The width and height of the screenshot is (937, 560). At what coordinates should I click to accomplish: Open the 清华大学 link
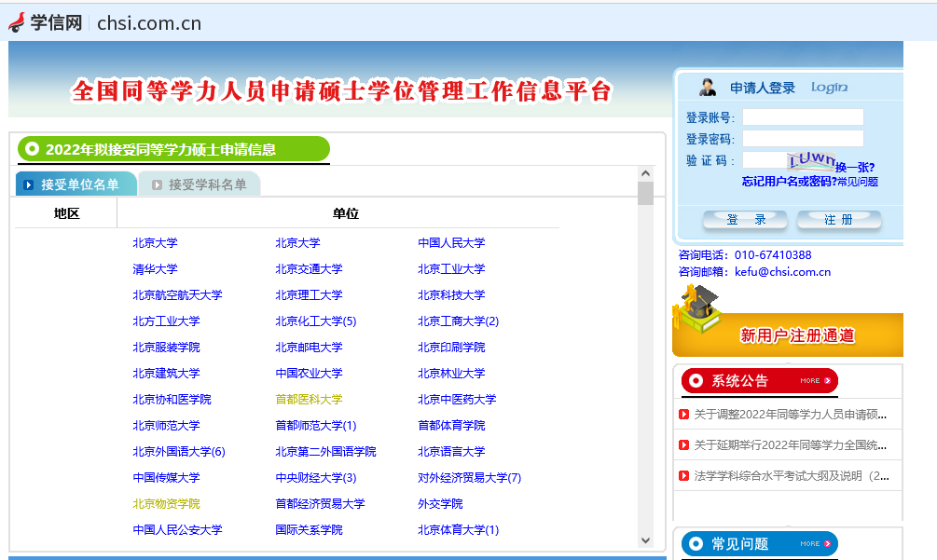(x=155, y=269)
